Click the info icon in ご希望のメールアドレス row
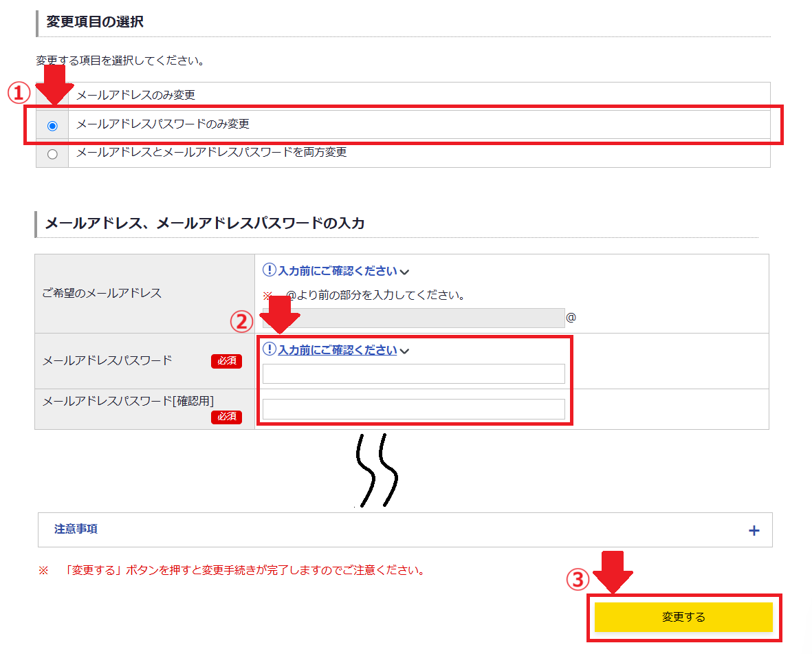The image size is (812, 654). [x=269, y=270]
